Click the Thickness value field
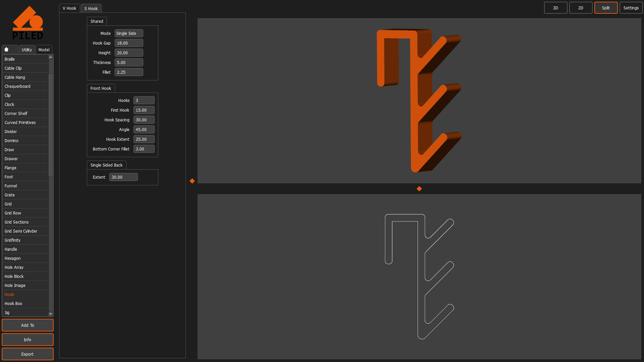This screenshot has height=362, width=644. tap(129, 63)
